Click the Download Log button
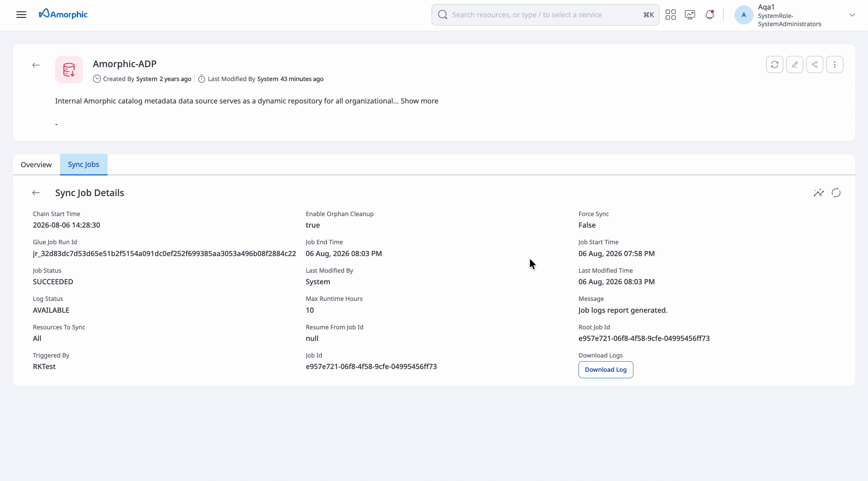 click(606, 370)
